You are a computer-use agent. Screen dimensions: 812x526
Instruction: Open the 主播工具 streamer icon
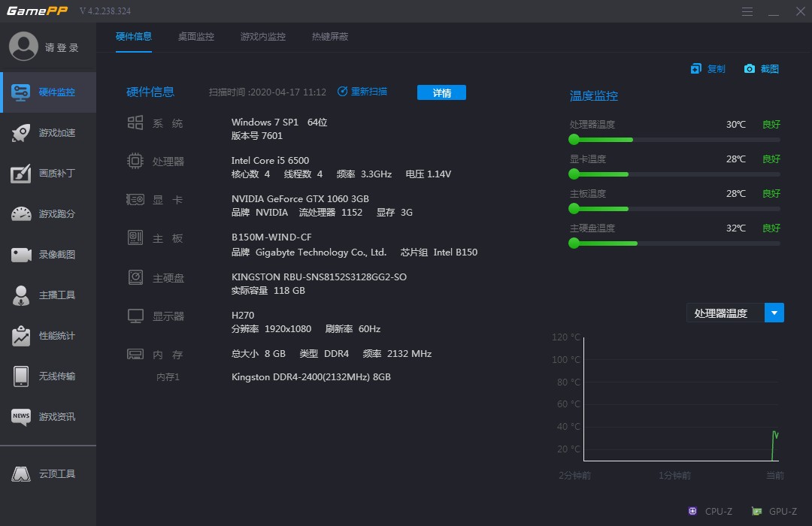coord(21,295)
